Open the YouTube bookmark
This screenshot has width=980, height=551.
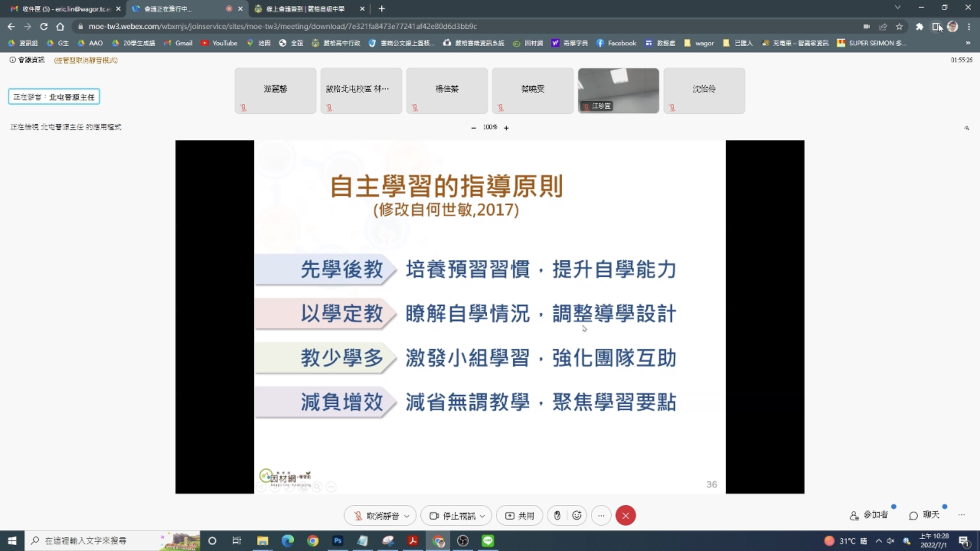[x=219, y=43]
